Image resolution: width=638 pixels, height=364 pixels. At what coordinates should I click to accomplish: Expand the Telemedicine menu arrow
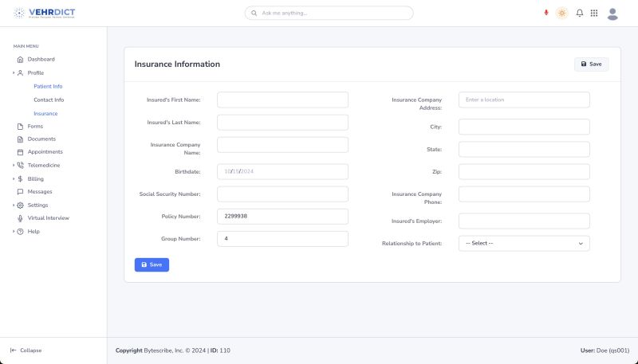point(14,166)
